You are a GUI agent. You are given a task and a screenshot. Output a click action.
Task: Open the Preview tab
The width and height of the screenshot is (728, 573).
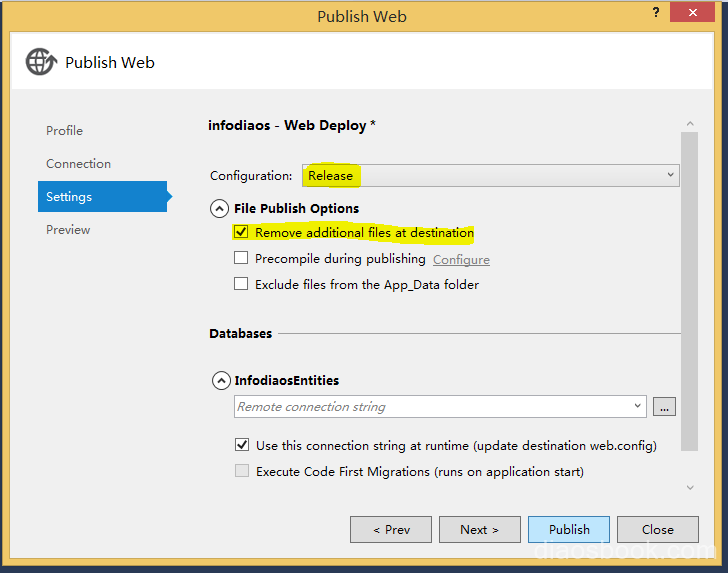coord(68,230)
